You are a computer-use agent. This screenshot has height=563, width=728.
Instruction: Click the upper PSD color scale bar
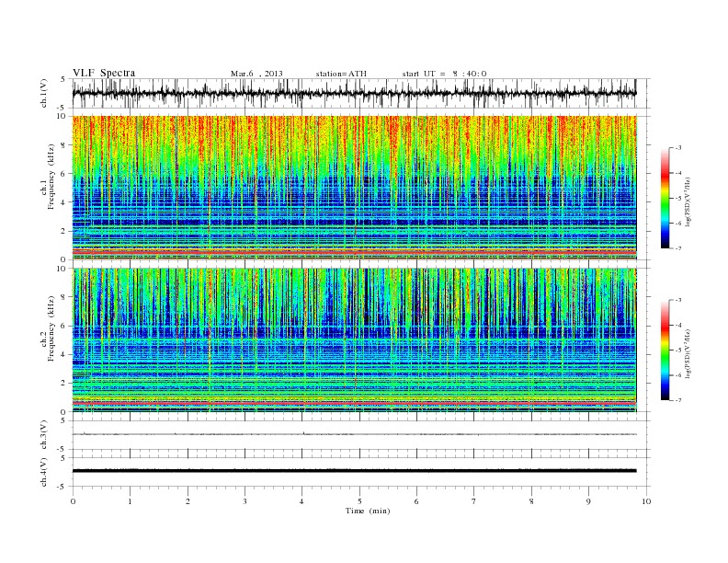coord(665,199)
